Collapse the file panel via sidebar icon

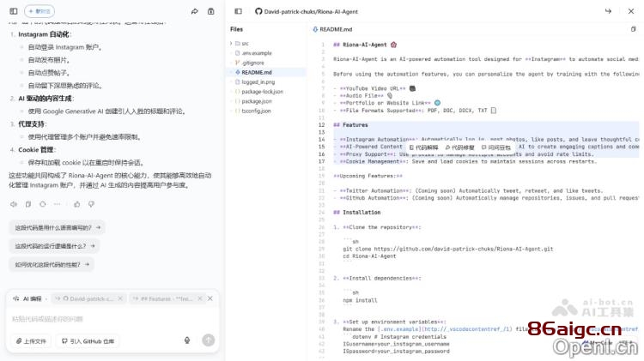click(238, 11)
